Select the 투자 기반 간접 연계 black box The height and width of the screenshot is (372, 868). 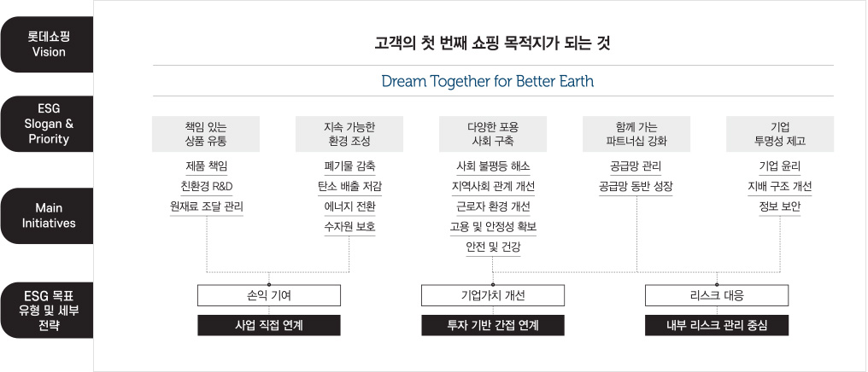(x=493, y=326)
